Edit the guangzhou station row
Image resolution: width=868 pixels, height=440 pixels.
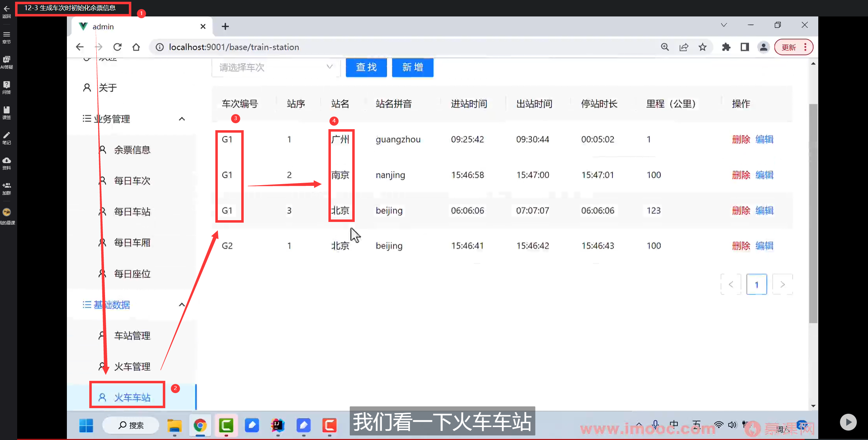(764, 139)
